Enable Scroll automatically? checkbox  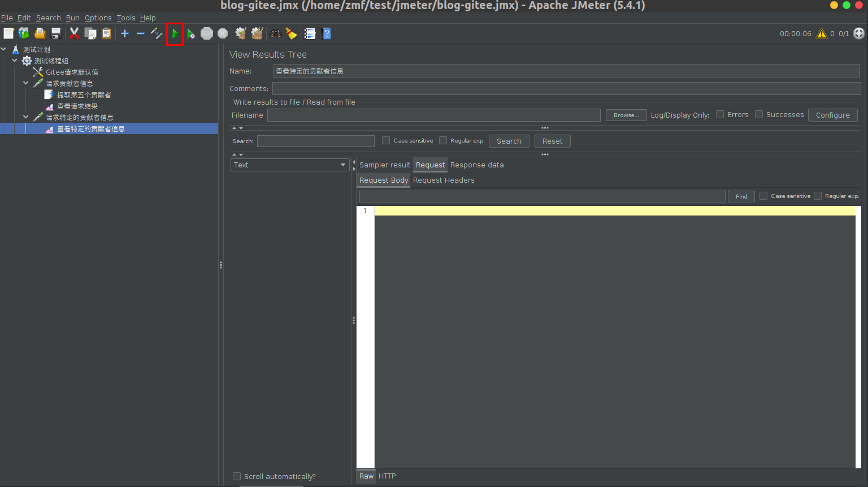click(x=237, y=476)
